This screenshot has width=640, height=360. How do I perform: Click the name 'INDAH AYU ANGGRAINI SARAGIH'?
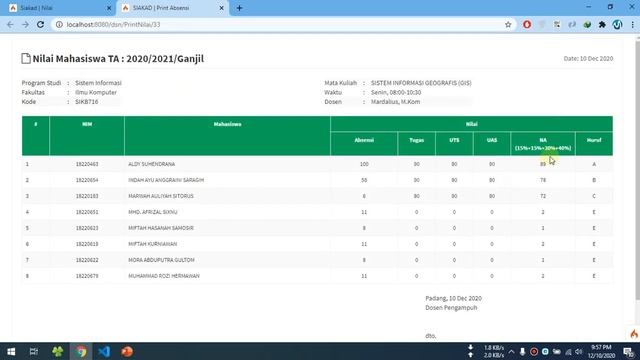point(166,180)
